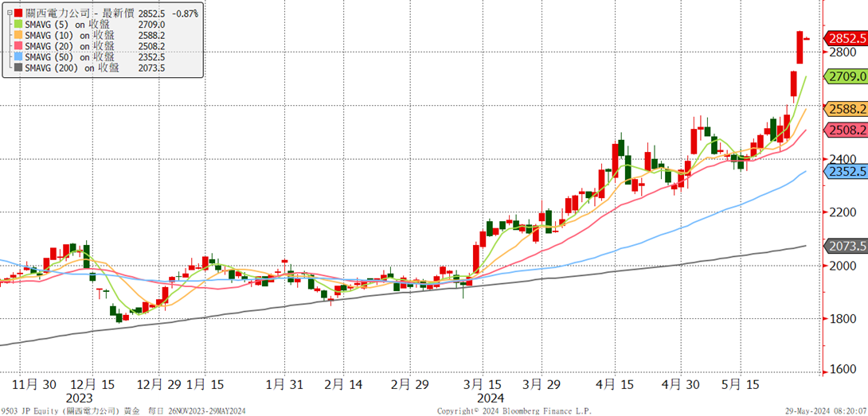Screen dimensions: 868x416
Task: Click the 2024 year label on date axis
Action: point(491,399)
